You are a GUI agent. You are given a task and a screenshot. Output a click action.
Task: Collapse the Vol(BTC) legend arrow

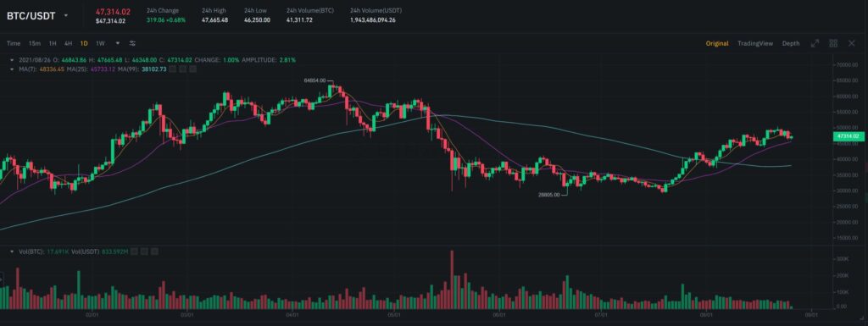(x=12, y=251)
